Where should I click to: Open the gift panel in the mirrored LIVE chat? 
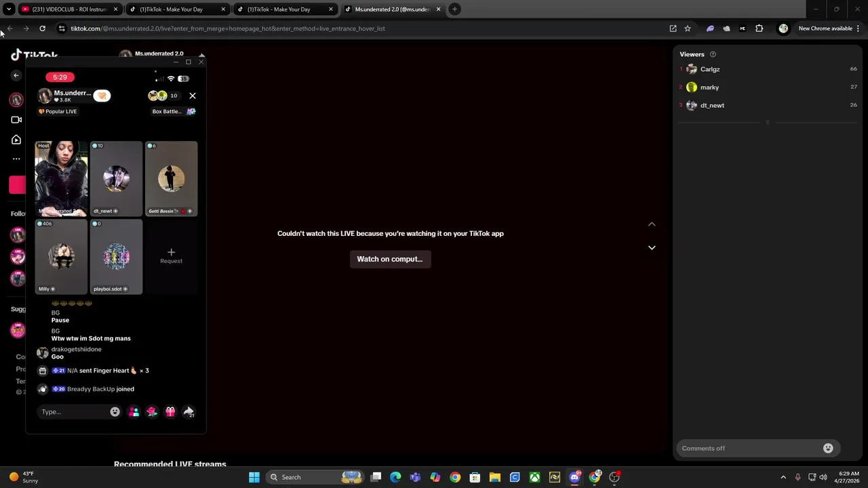pyautogui.click(x=170, y=411)
